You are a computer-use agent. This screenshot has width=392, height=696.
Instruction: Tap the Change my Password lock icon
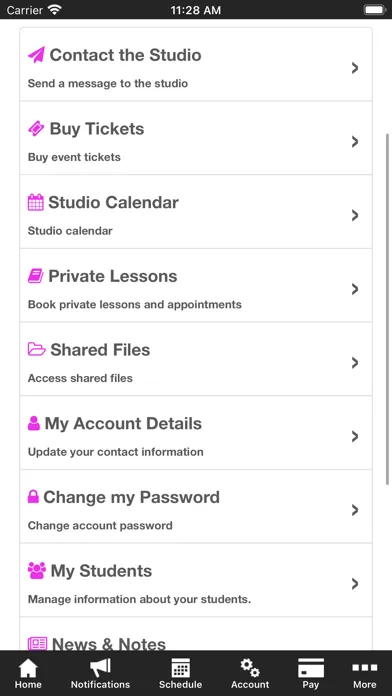33,497
